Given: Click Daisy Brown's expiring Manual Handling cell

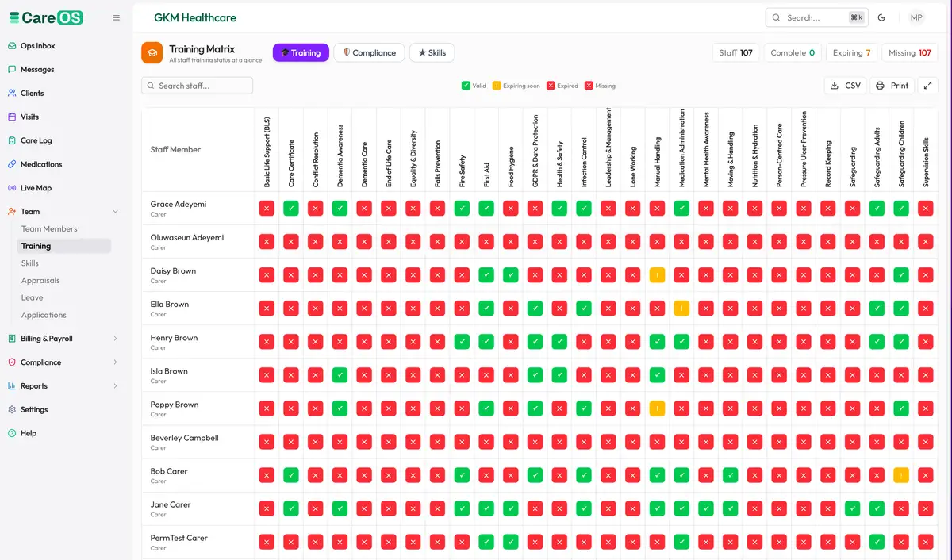Looking at the screenshot, I should [x=657, y=275].
